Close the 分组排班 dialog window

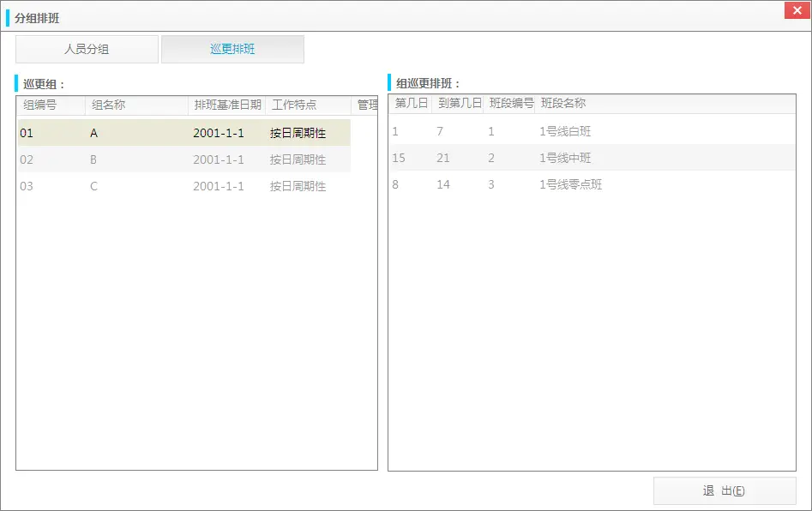click(x=797, y=11)
